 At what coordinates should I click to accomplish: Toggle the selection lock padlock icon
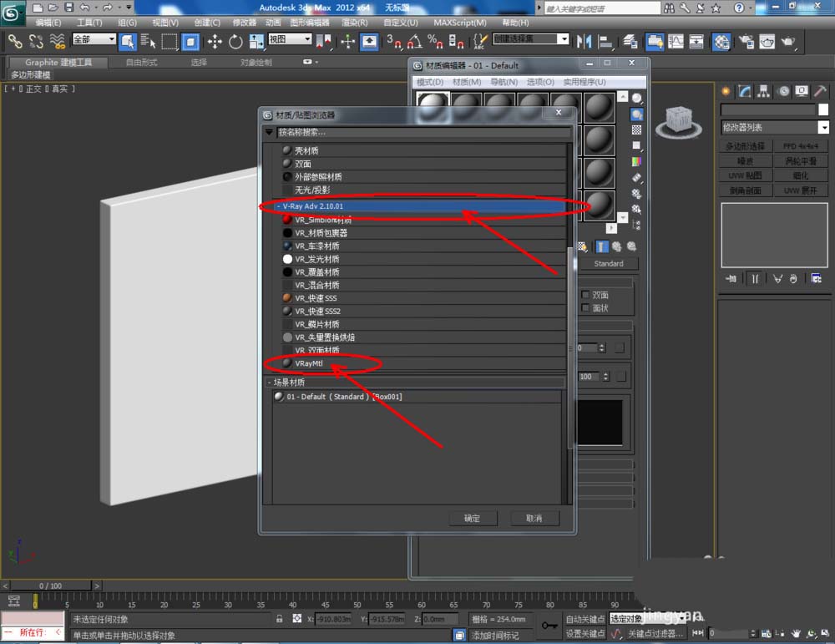click(x=279, y=618)
